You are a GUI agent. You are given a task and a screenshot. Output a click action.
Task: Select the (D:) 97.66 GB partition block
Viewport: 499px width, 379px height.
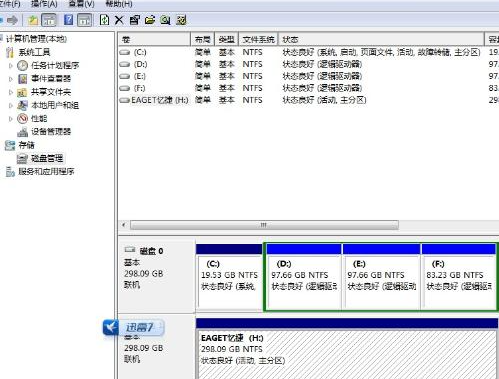coord(304,277)
